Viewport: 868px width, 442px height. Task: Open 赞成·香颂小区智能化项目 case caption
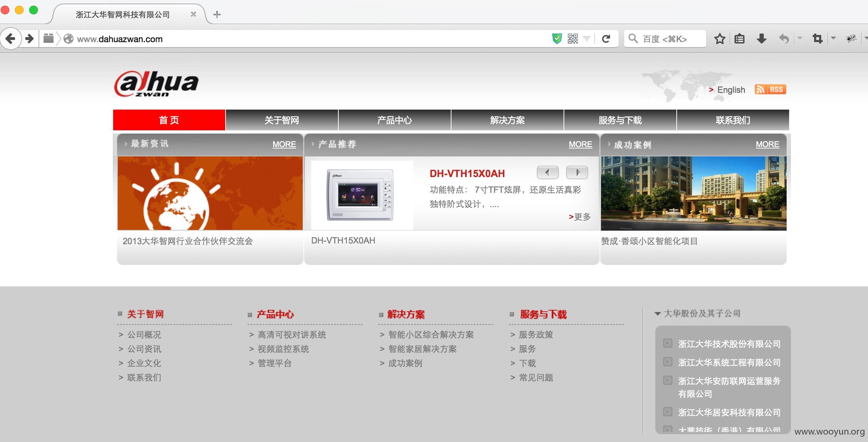(x=649, y=241)
